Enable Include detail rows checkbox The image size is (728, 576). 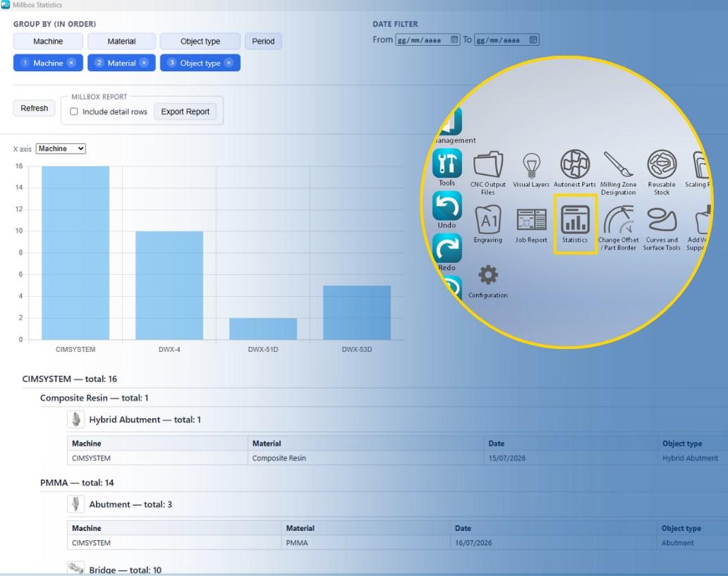pos(74,111)
